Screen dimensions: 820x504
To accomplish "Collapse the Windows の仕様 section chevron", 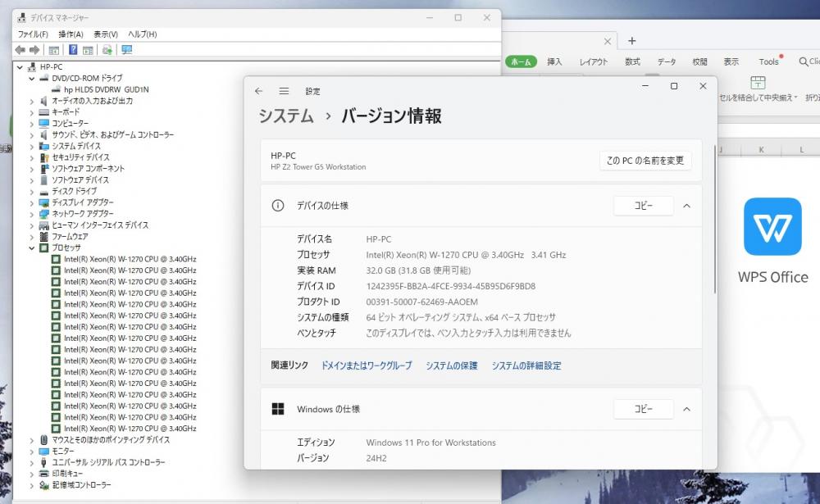I will click(686, 410).
